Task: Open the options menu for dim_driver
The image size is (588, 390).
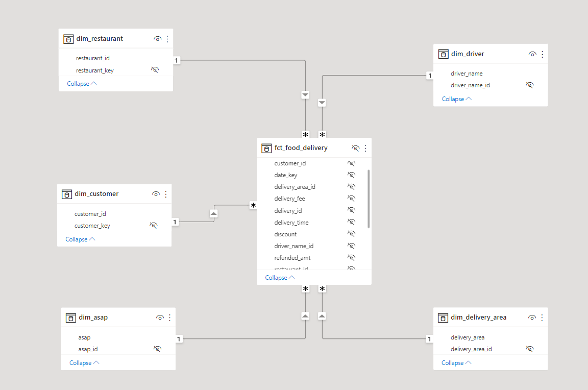Action: (x=542, y=54)
